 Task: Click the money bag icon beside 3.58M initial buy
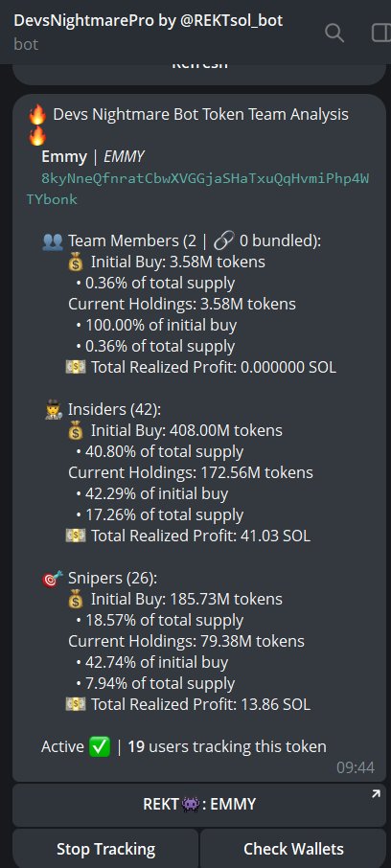coord(76,262)
